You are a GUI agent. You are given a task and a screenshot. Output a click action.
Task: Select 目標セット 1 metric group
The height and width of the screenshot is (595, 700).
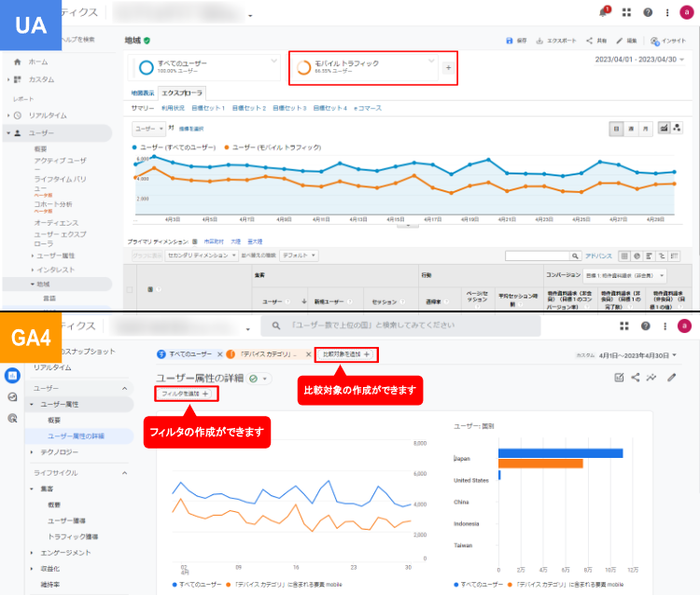[x=208, y=108]
